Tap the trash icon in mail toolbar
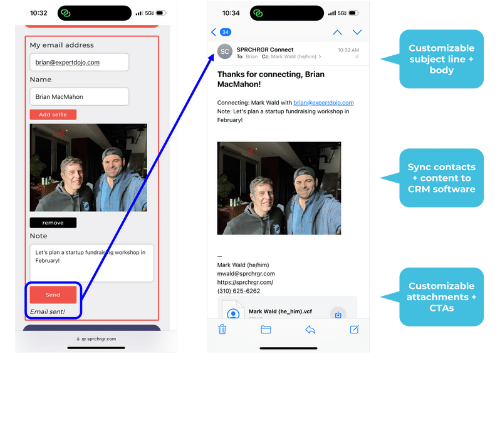The image size is (500, 426). click(222, 329)
